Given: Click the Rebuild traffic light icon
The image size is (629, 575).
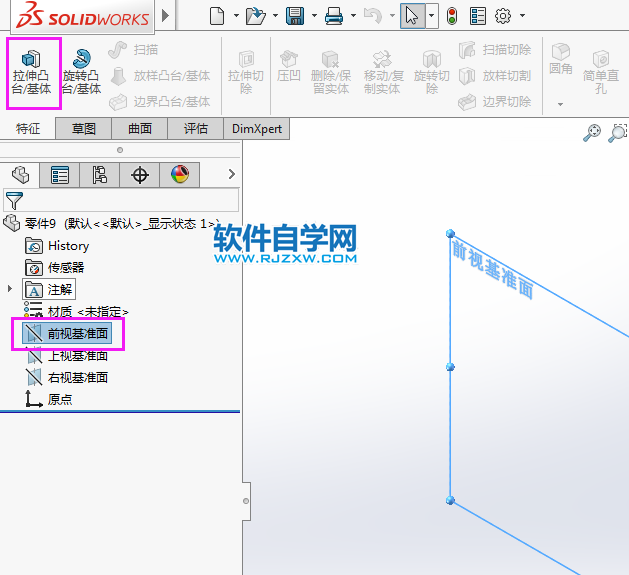Looking at the screenshot, I should coord(452,16).
